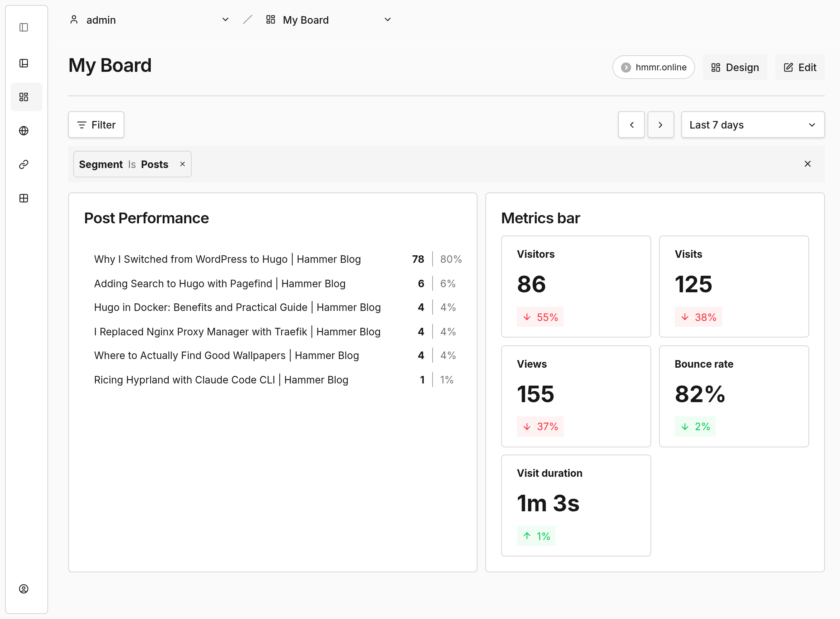Click the Filter button
The height and width of the screenshot is (619, 840).
click(x=96, y=125)
